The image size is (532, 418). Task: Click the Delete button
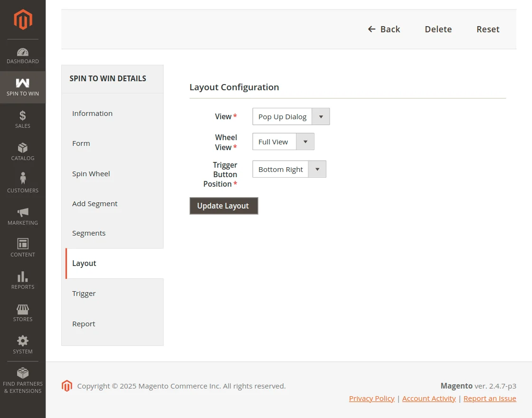[438, 29]
